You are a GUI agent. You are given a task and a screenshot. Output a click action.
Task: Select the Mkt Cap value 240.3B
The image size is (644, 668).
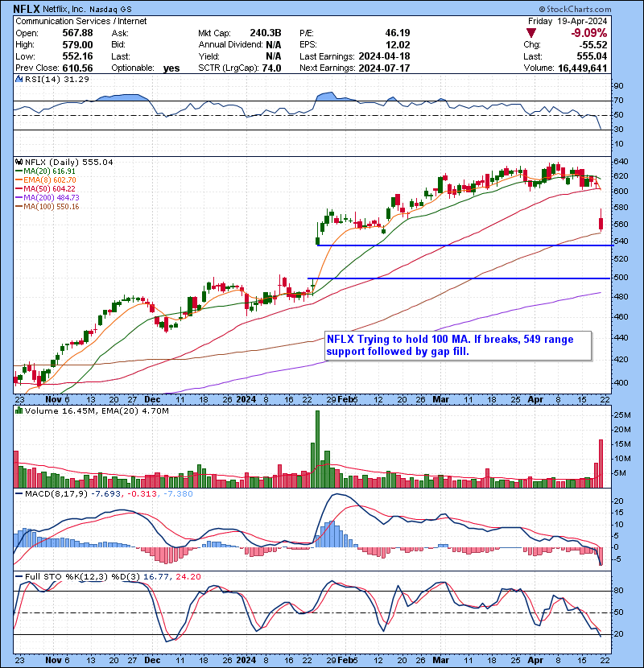pyautogui.click(x=266, y=33)
